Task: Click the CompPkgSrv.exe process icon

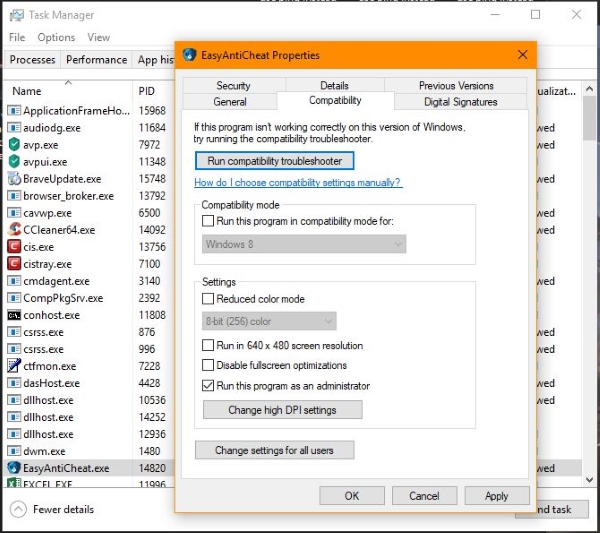Action: 14,298
